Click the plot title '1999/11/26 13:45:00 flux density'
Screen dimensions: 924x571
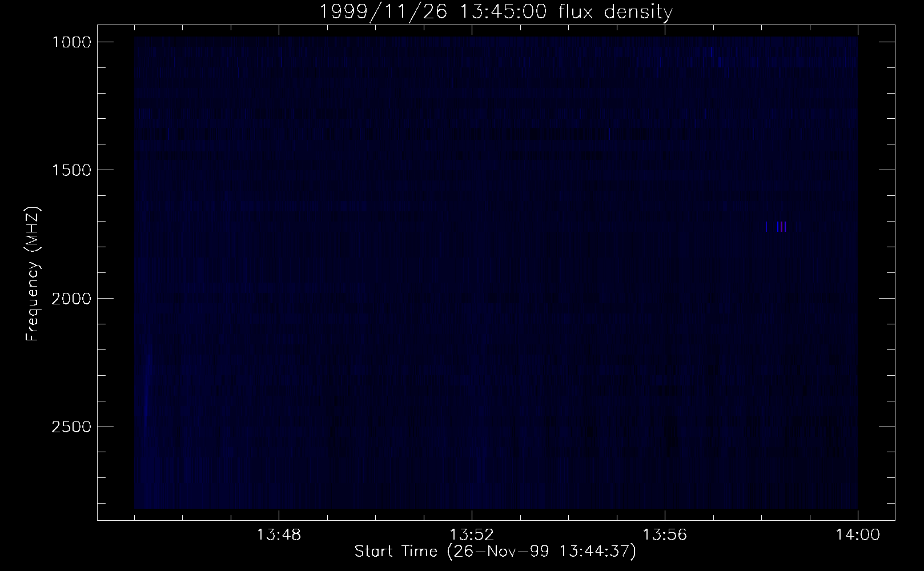click(x=495, y=11)
